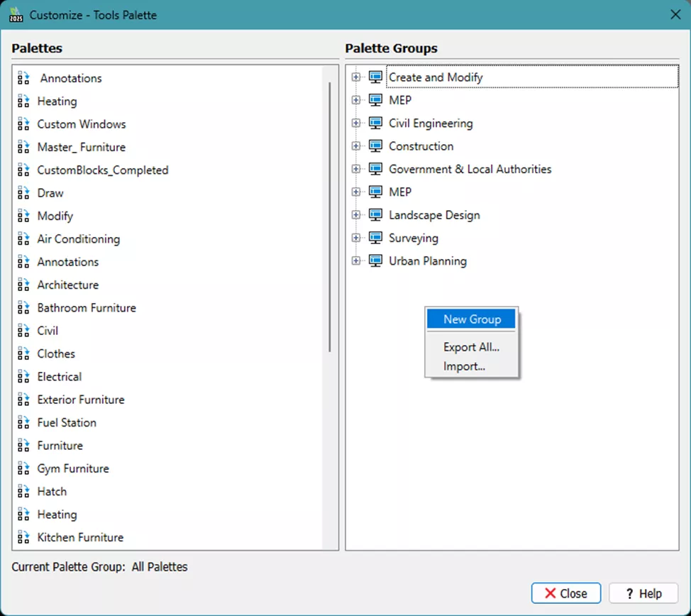Select the Gym Furniture palette entry

coord(73,468)
